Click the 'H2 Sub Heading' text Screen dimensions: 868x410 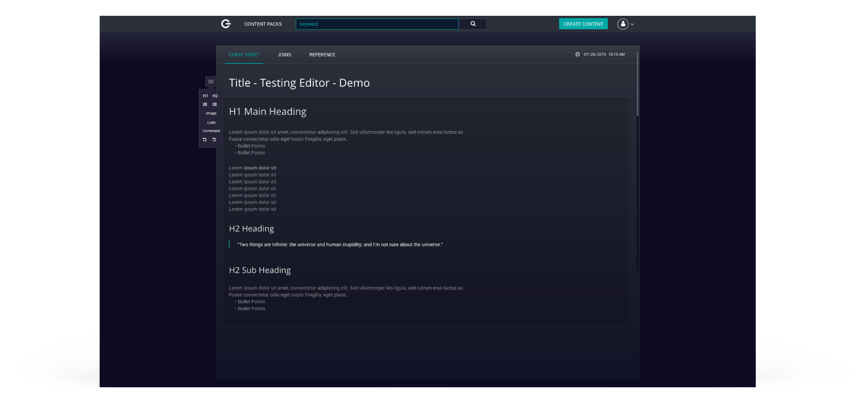click(260, 270)
